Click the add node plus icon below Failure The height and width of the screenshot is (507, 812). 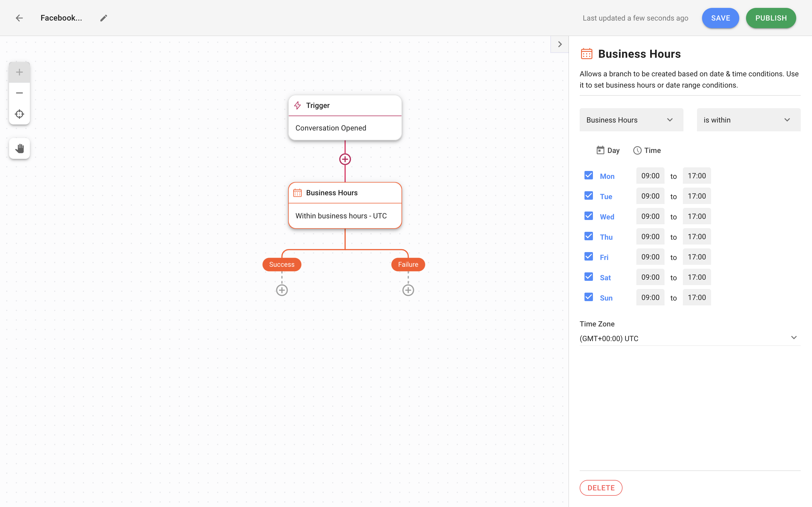tap(408, 290)
